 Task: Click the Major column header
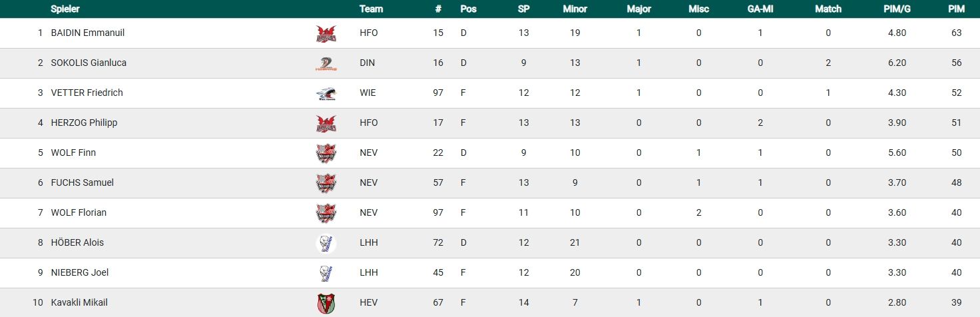638,9
